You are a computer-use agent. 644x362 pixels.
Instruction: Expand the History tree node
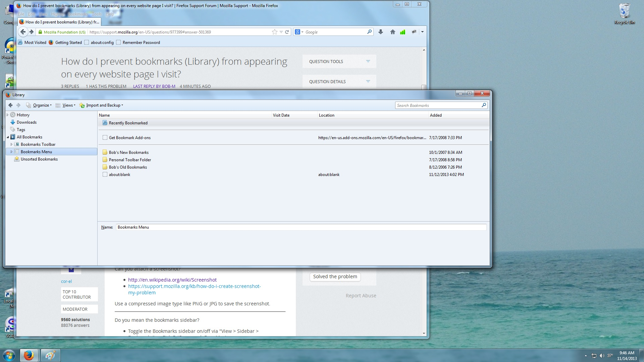coord(7,115)
